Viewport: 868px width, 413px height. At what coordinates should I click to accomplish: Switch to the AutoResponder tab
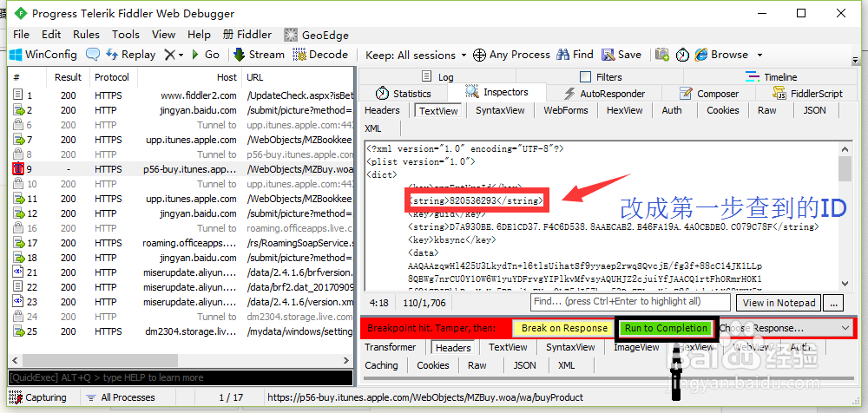604,93
